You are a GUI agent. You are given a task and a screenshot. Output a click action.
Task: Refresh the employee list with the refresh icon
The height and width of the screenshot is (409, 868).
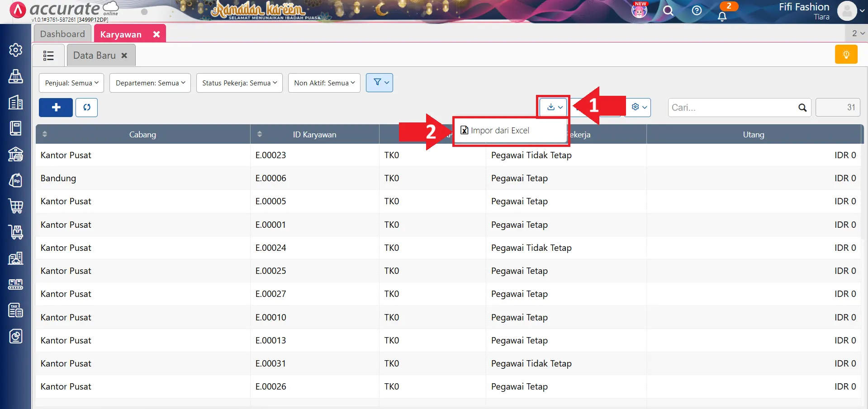click(x=86, y=108)
